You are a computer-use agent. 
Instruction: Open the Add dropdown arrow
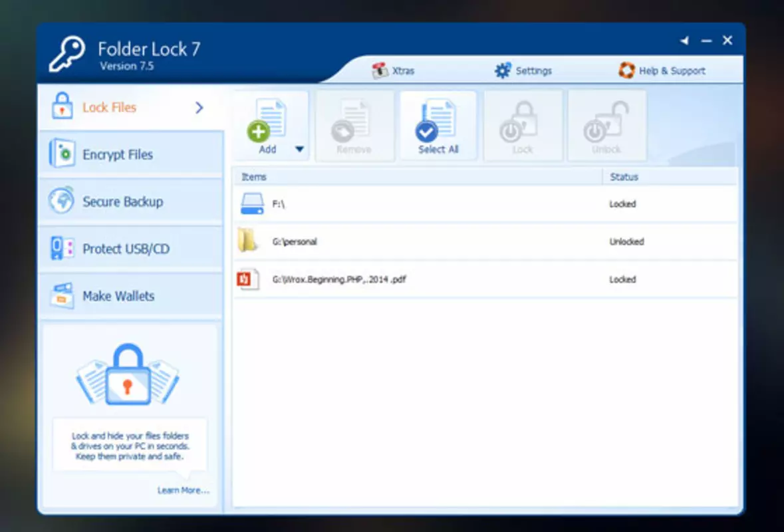click(299, 149)
